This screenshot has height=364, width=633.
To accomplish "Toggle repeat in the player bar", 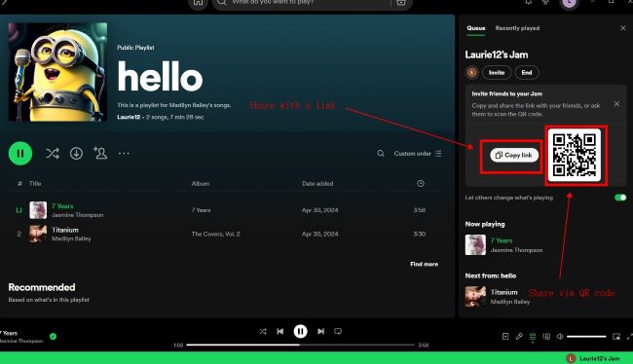I will click(338, 331).
